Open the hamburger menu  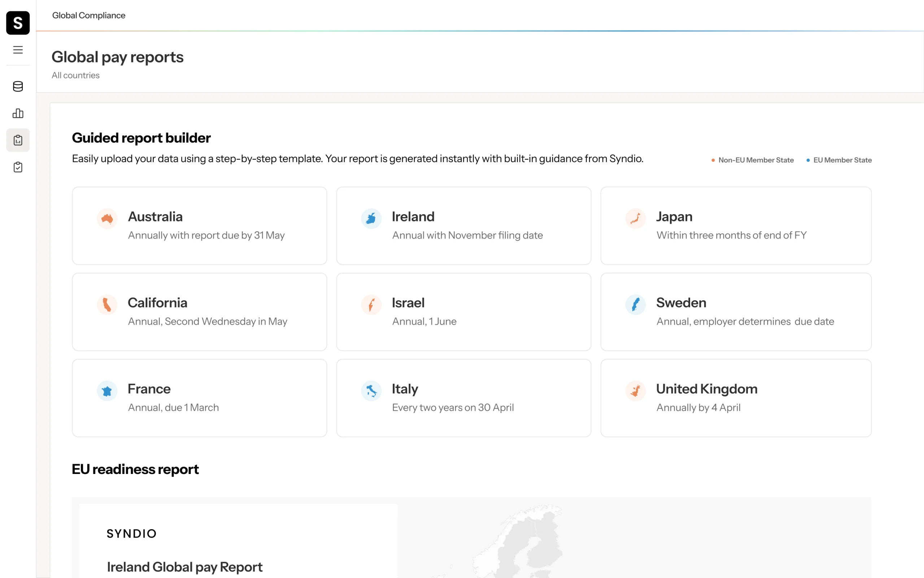[x=18, y=50]
